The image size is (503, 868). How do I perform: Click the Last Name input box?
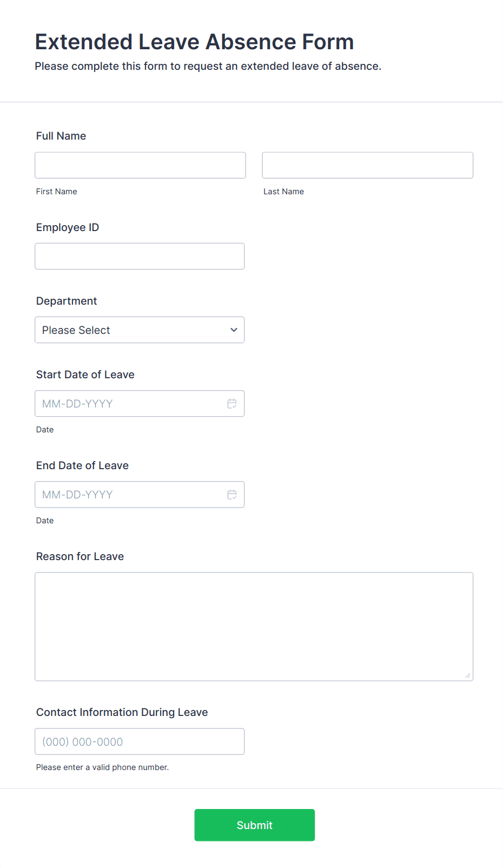point(367,165)
